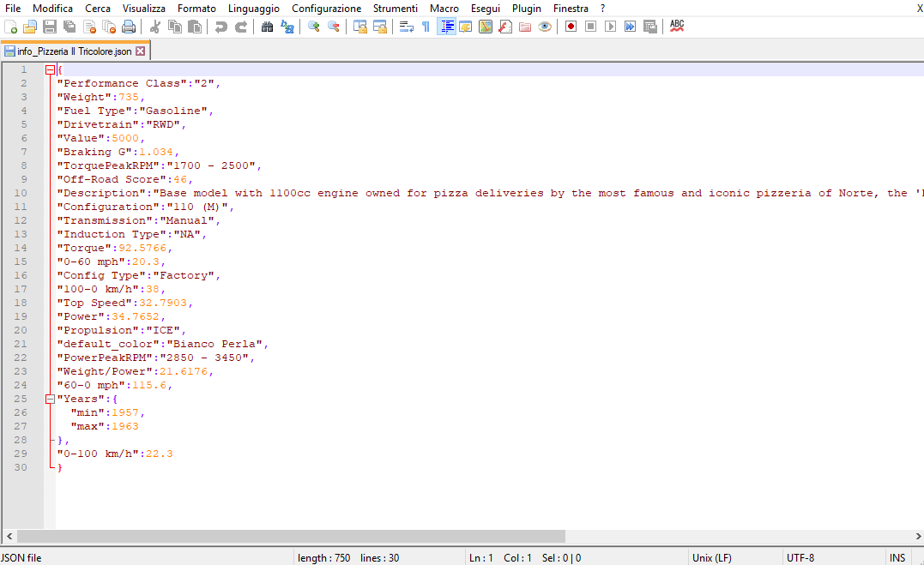This screenshot has height=565, width=924.
Task: Stop macro recording square button
Action: [x=590, y=27]
